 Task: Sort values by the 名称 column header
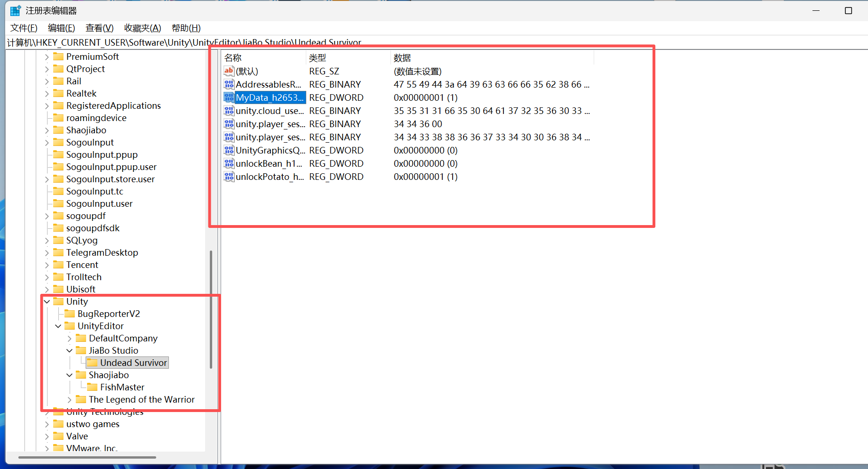point(264,57)
